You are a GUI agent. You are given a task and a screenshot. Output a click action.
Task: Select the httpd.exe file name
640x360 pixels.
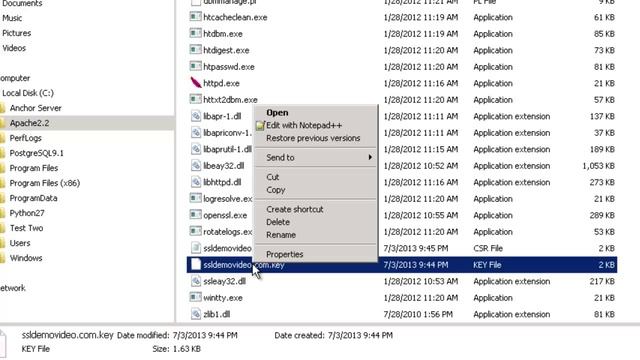click(x=221, y=83)
